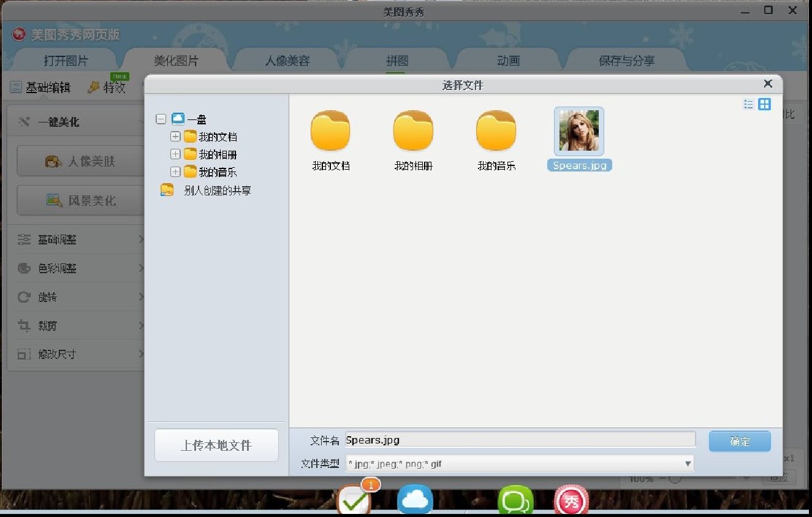
Task: Open the green chat app in dock
Action: coord(515,500)
